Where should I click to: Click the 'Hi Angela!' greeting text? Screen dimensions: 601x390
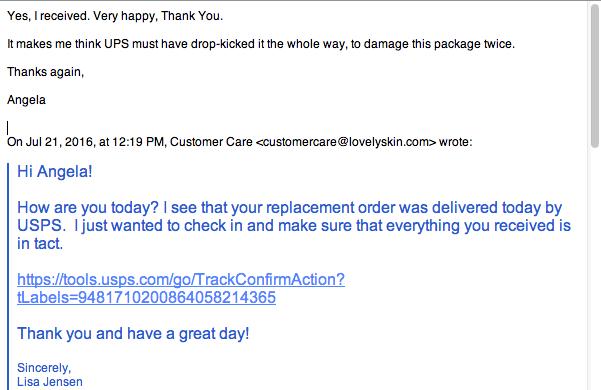[x=55, y=172]
